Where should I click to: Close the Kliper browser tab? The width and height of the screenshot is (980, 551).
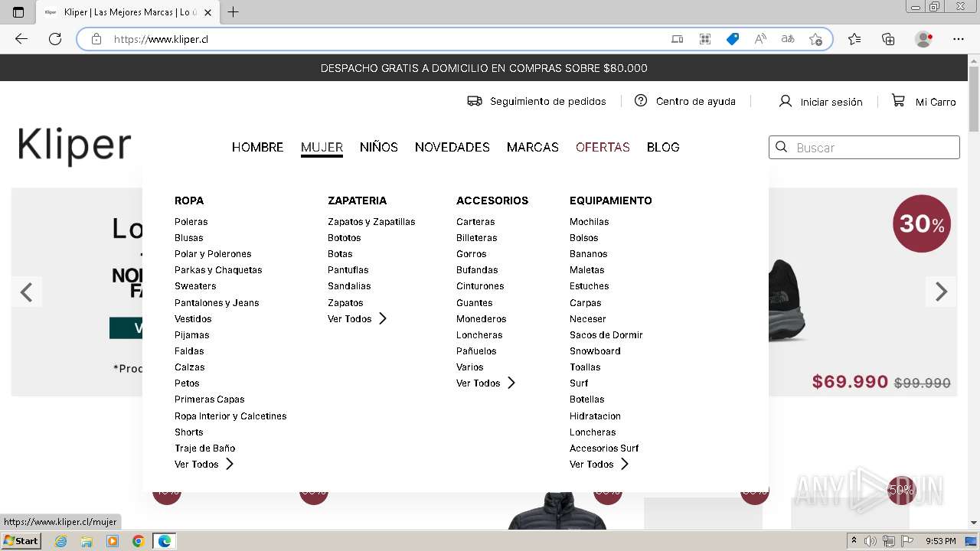[x=207, y=12]
